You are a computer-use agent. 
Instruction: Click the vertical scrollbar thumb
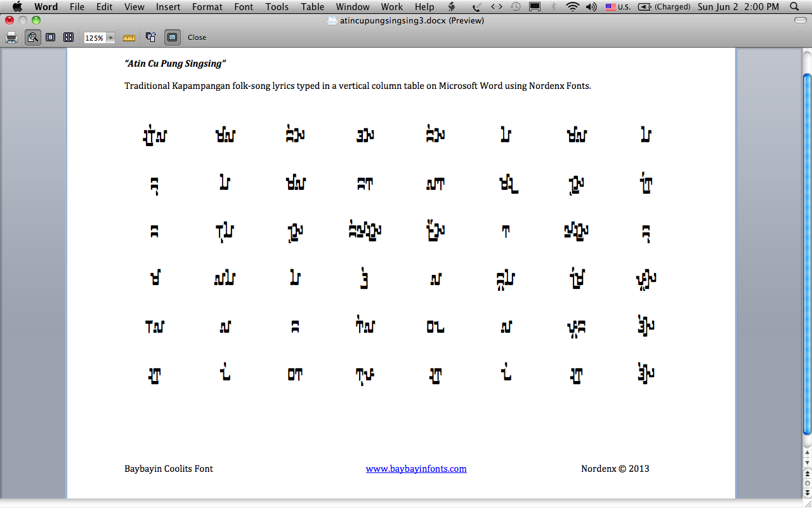[807, 255]
